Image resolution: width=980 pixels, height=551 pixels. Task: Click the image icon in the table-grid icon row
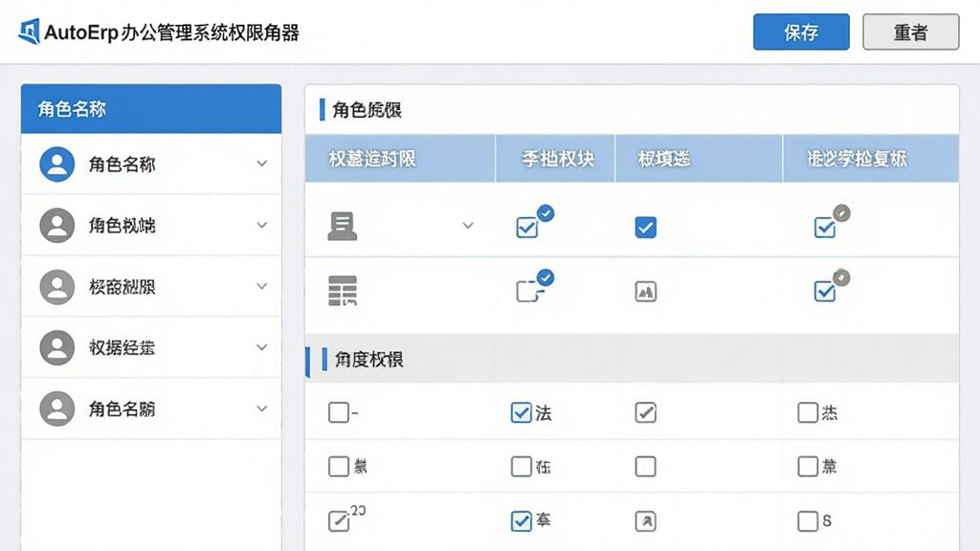click(646, 292)
